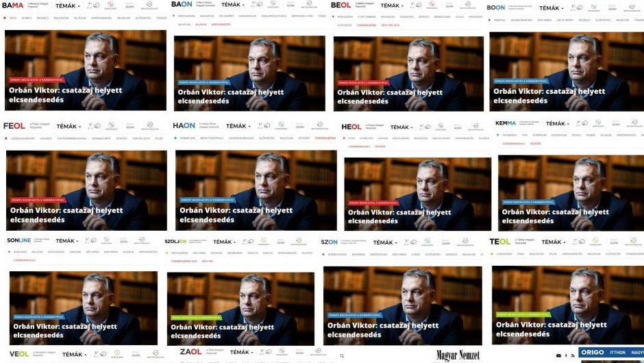Click the SONLINE site logo
Image resolution: width=644 pixels, height=363 pixels.
(19, 240)
